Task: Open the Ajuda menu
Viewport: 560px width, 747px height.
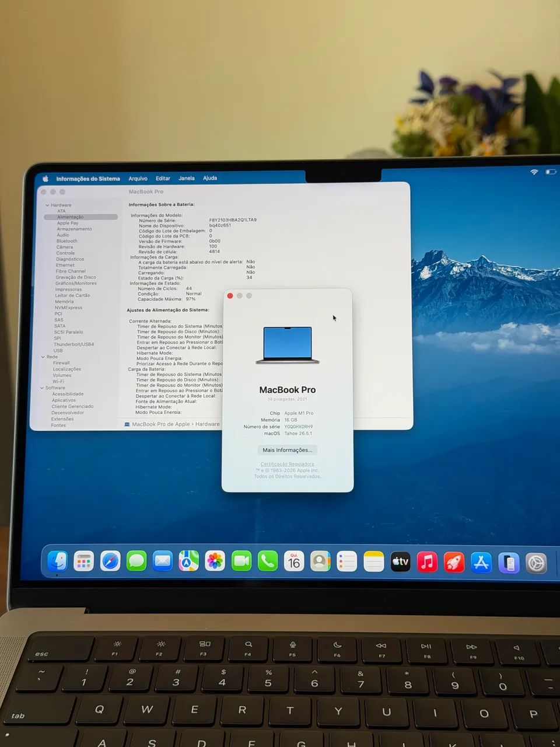Action: (x=210, y=178)
